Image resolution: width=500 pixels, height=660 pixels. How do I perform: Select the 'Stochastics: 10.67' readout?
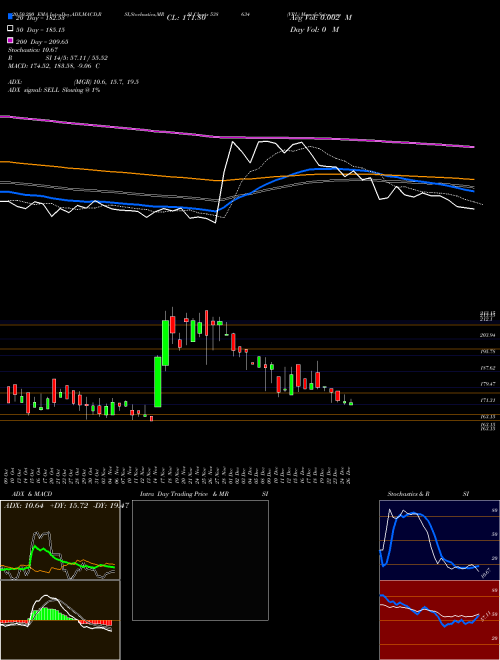coord(33,50)
